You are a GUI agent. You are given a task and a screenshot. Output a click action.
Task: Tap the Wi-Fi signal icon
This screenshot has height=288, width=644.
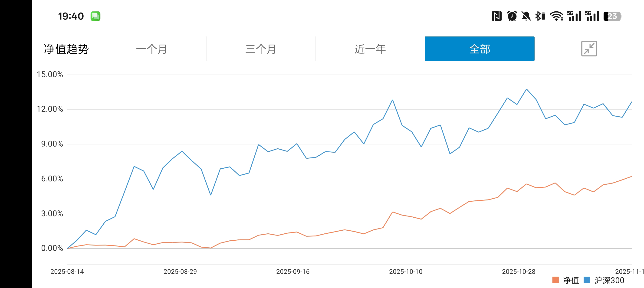click(x=556, y=16)
